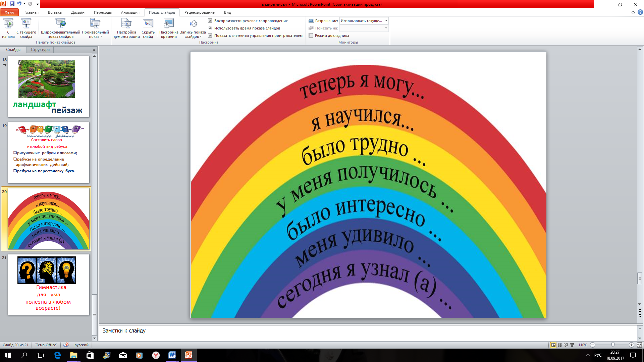Collapse the ribbon with the caret icon
Image resolution: width=644 pixels, height=362 pixels.
[x=633, y=12]
